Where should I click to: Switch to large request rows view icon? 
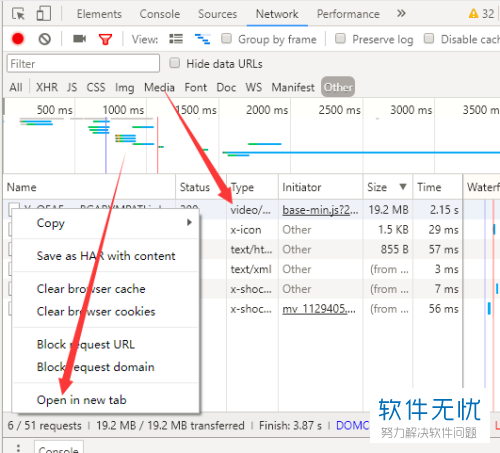click(x=176, y=39)
